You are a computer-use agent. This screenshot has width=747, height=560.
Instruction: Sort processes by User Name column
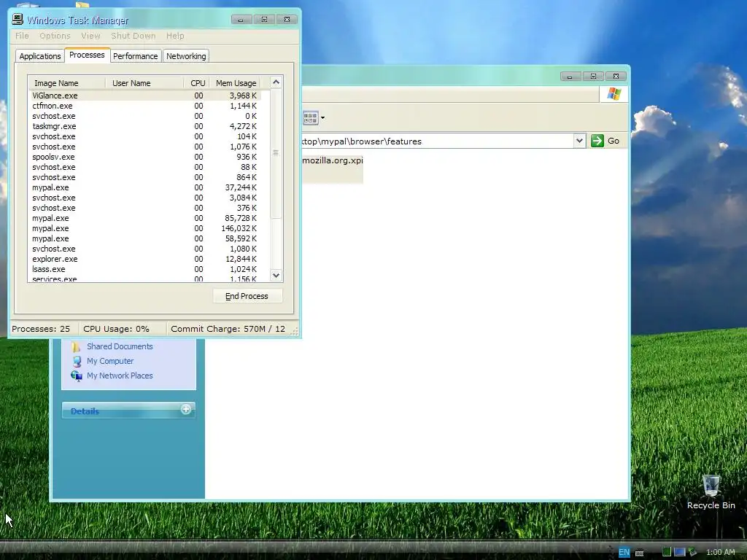(x=144, y=83)
